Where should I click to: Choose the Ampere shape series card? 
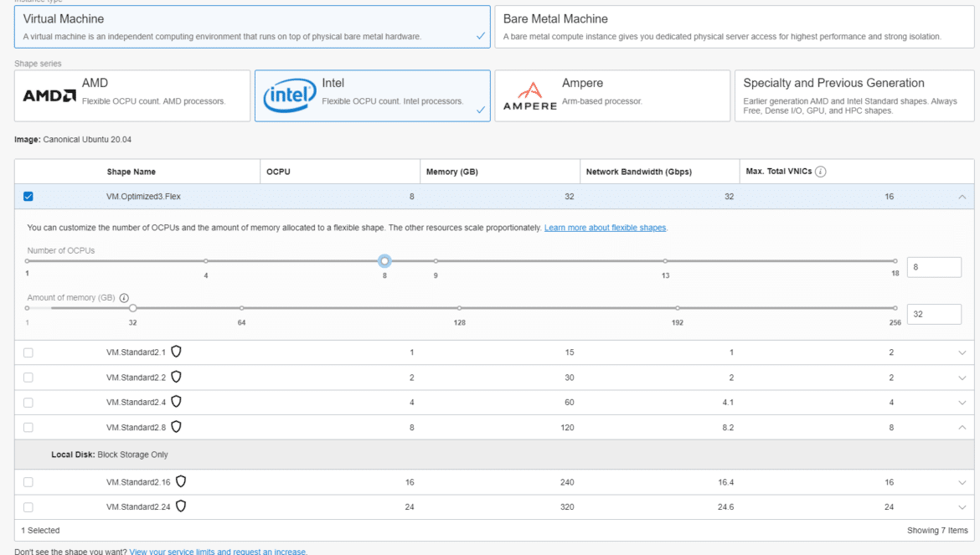(612, 95)
